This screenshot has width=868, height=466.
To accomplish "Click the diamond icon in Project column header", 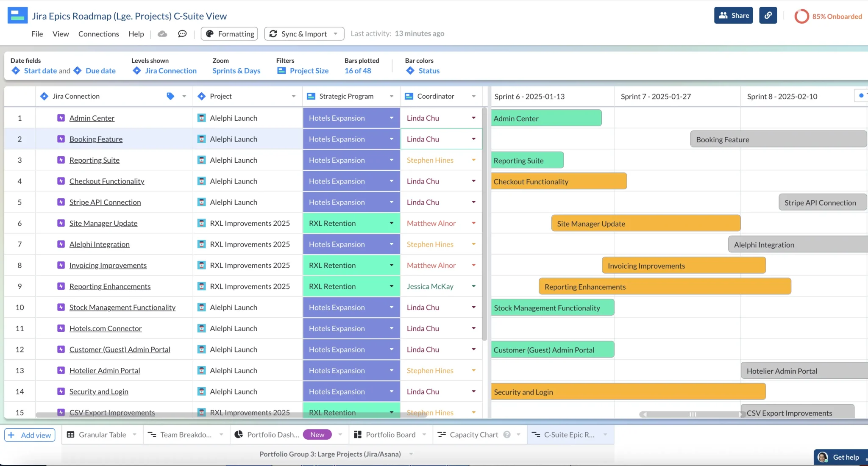I will click(202, 96).
